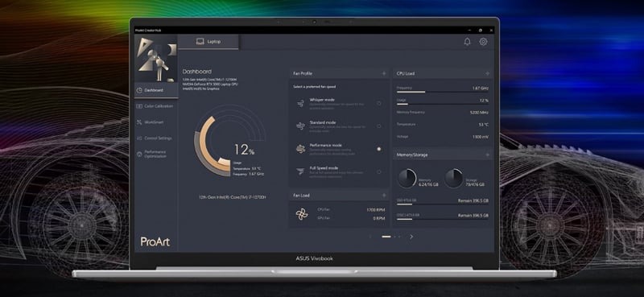Viewport: 644px width, 297px height.
Task: Select the Whisper mode radio button
Action: tap(378, 104)
